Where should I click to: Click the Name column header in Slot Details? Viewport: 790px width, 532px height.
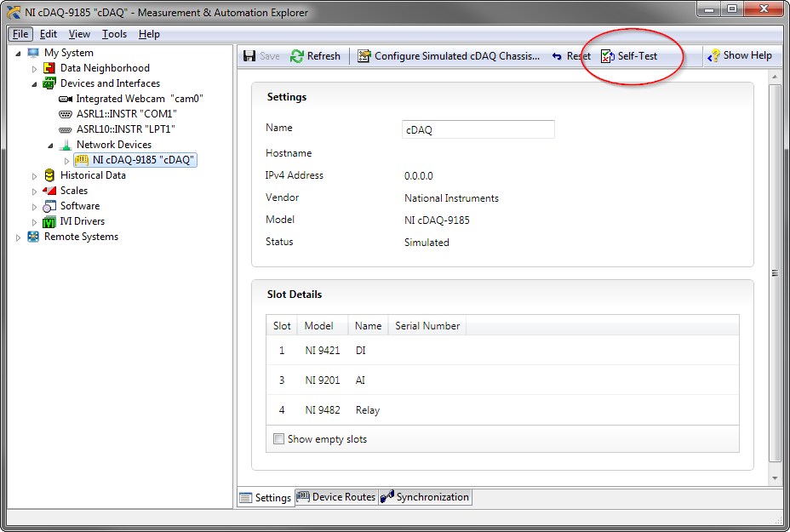[x=369, y=325]
